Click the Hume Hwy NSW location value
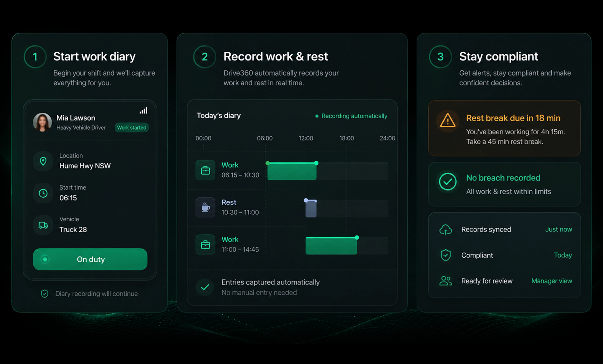This screenshot has width=603, height=364. tap(85, 166)
